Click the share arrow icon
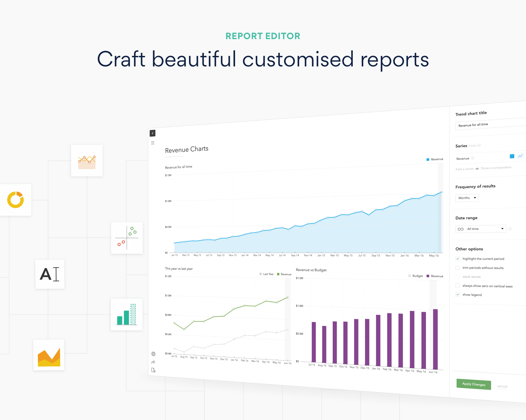 (153, 362)
